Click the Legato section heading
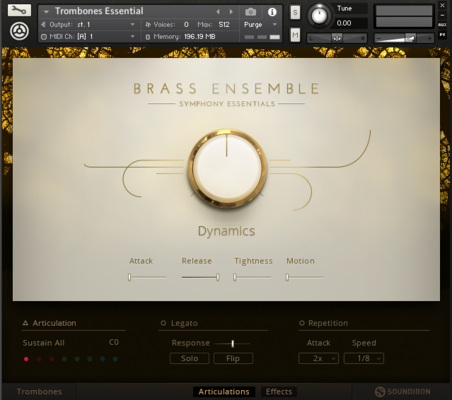 [184, 323]
